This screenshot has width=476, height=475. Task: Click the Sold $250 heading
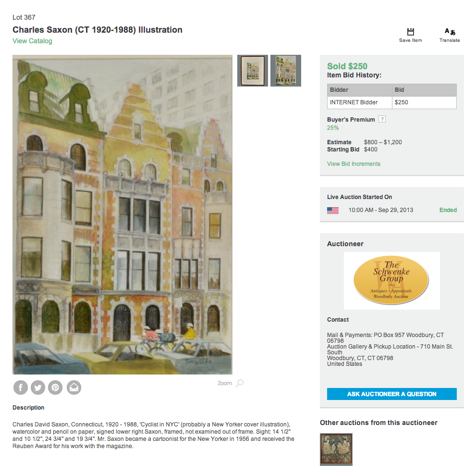click(x=347, y=66)
